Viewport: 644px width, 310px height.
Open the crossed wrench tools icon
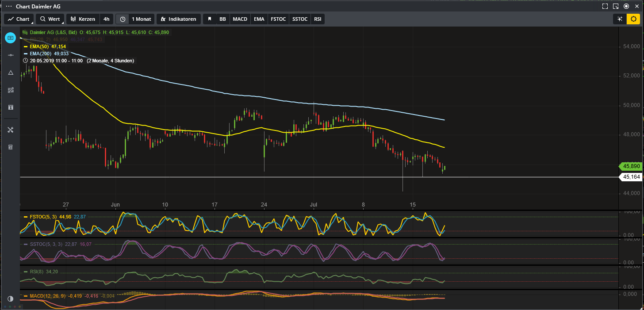click(11, 130)
